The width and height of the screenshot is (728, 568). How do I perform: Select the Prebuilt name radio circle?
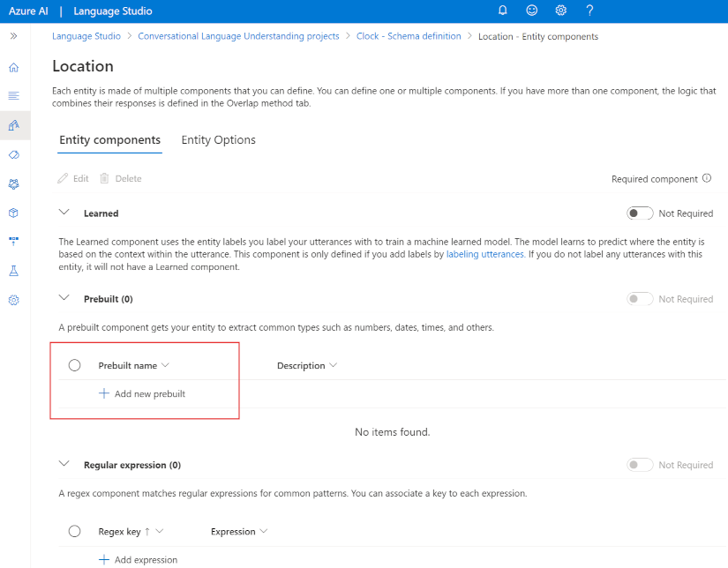(75, 365)
